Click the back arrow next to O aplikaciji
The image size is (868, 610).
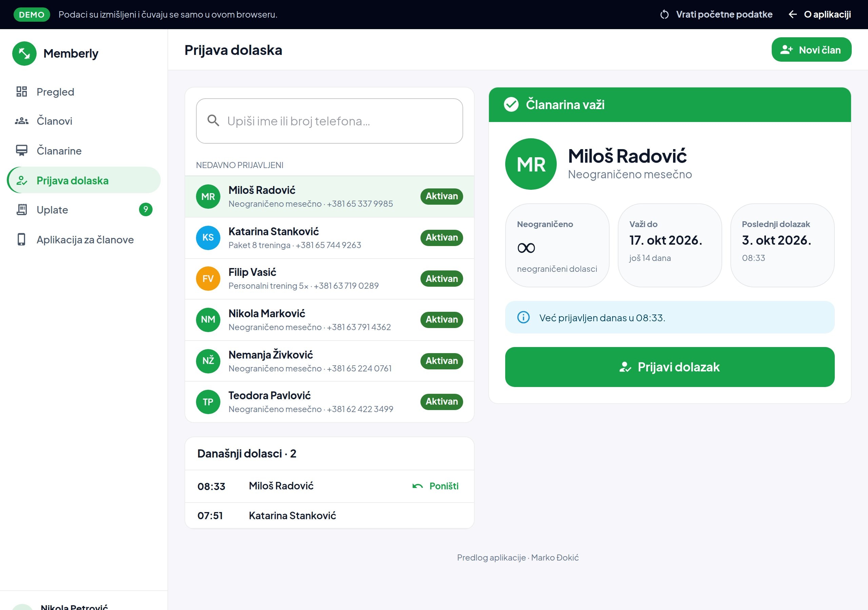pos(792,14)
